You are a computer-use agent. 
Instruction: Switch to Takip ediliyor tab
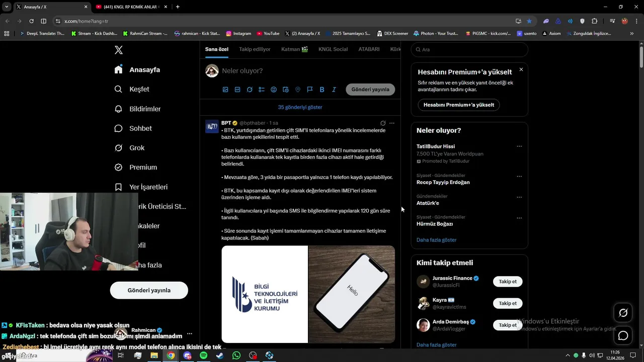pyautogui.click(x=255, y=49)
